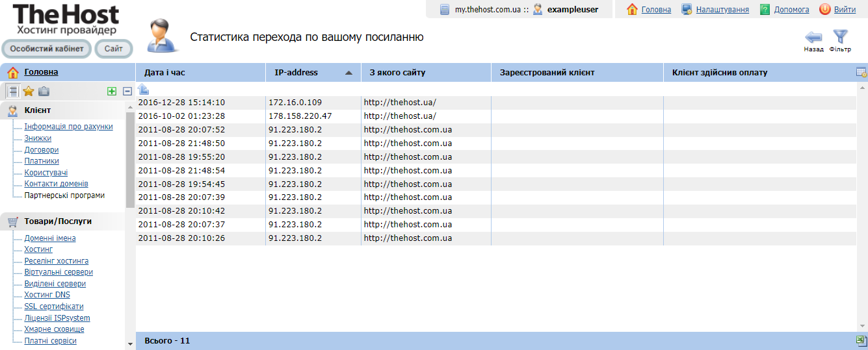Click the Клієнт person icon
The image size is (868, 350).
click(13, 110)
